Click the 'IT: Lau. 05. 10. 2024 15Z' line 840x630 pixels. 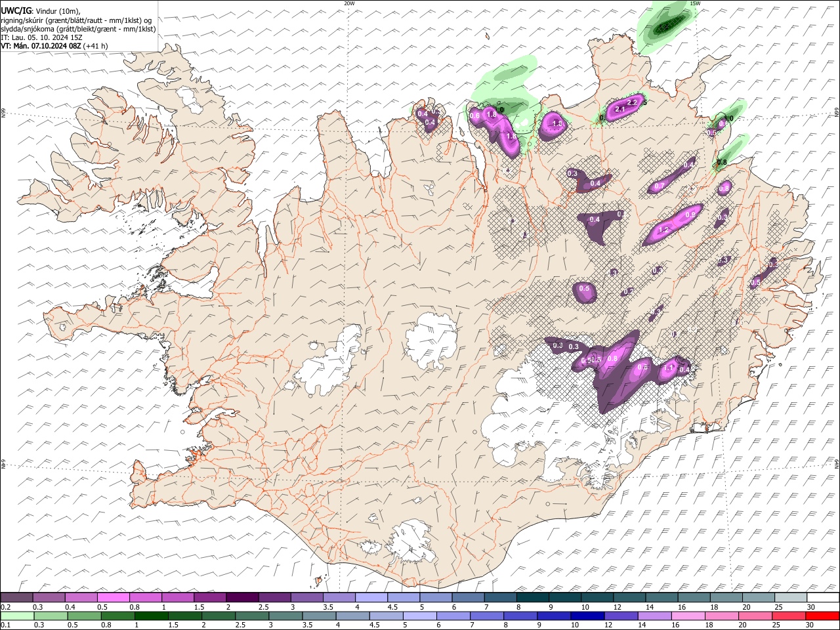click(x=41, y=37)
